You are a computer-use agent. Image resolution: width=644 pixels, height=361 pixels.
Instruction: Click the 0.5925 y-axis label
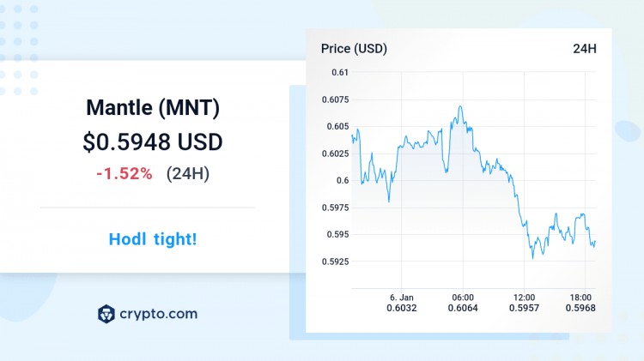coord(335,262)
